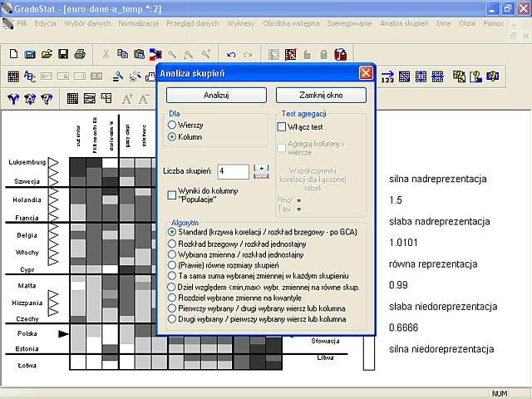Increase the cluster count with the plus stepper
Screen dimensions: 532x399
(x=261, y=168)
